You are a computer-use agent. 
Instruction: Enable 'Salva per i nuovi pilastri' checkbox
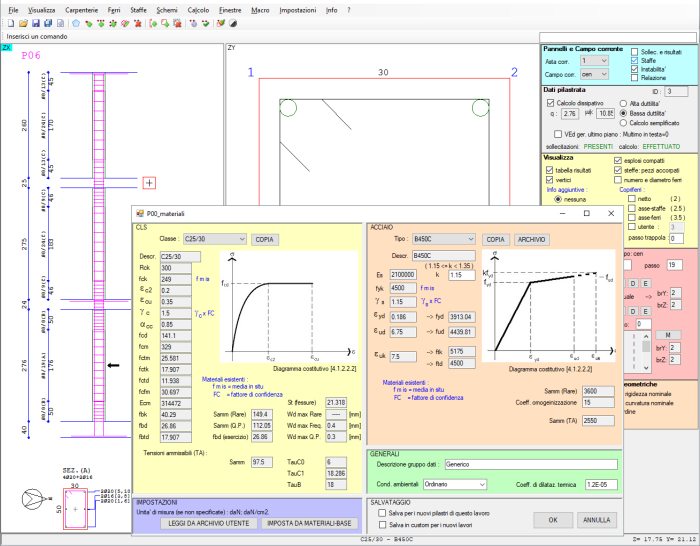tap(382, 511)
